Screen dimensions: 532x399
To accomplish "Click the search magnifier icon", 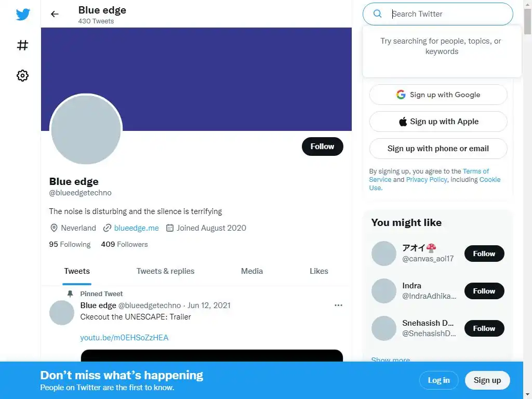I will pyautogui.click(x=378, y=14).
